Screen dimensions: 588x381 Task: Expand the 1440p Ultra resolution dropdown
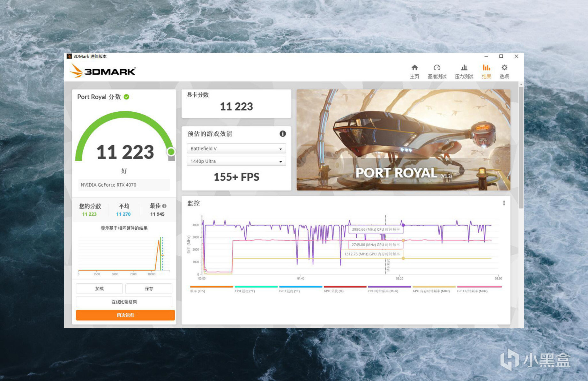pos(236,161)
